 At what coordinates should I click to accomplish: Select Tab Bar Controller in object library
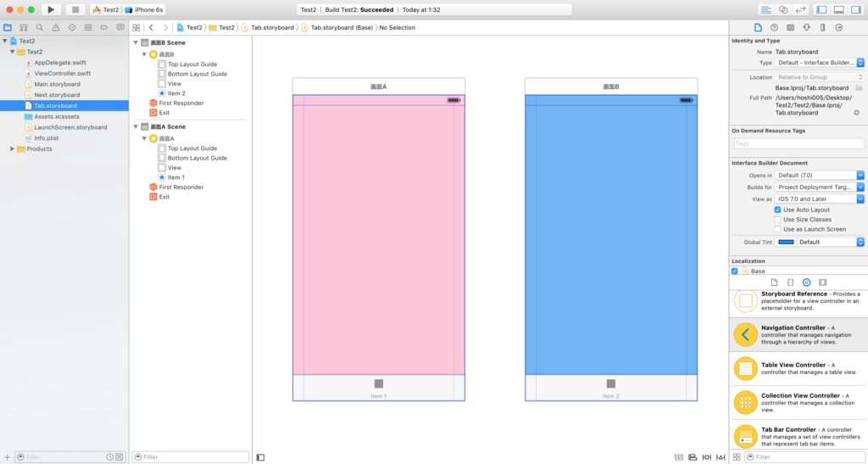click(x=798, y=436)
